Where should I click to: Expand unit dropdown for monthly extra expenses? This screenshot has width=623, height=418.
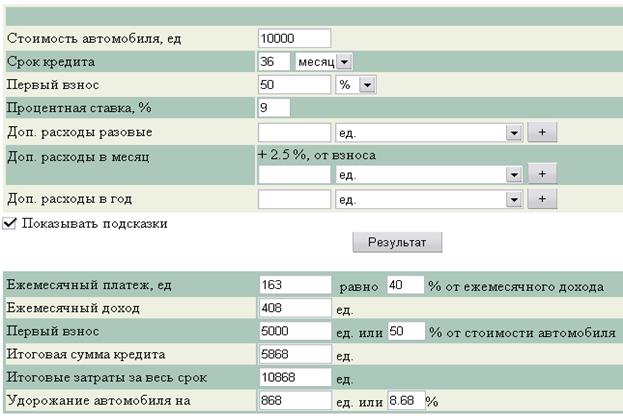click(x=514, y=174)
